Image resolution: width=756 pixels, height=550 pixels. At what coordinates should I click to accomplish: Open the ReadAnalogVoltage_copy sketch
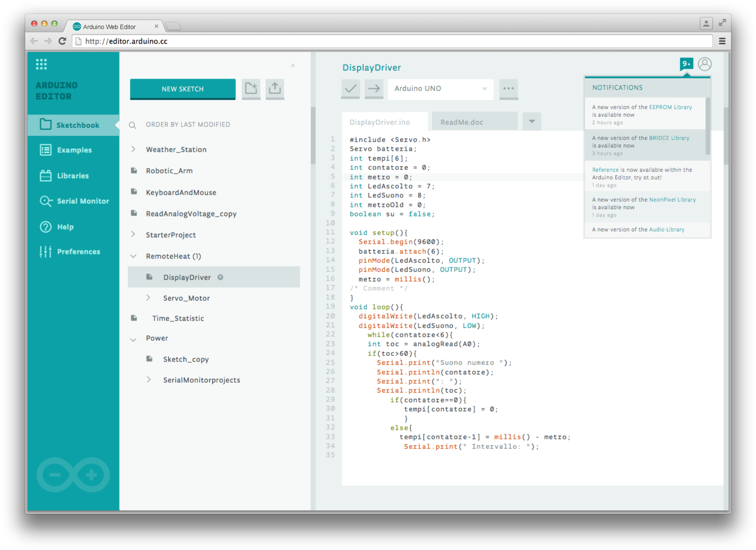[191, 214]
